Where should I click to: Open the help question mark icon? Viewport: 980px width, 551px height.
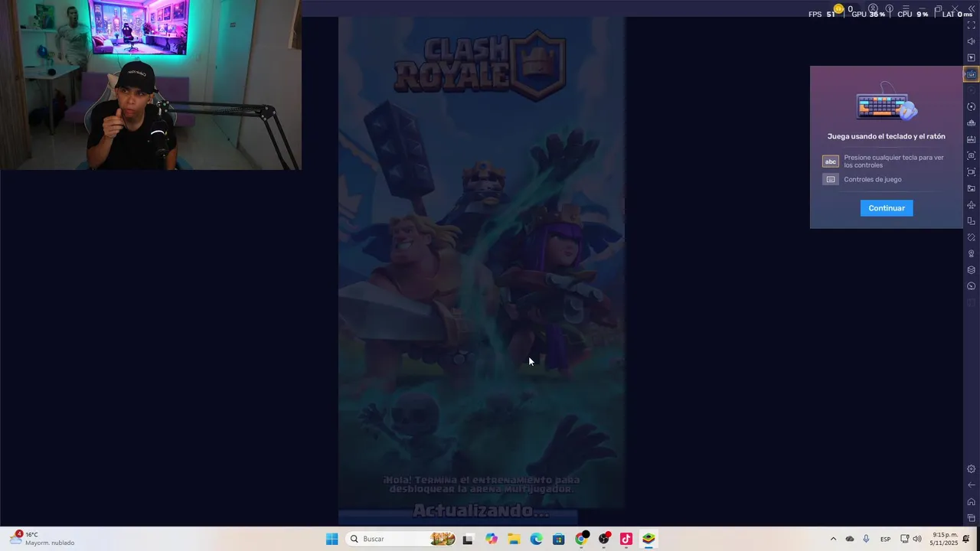(x=890, y=9)
